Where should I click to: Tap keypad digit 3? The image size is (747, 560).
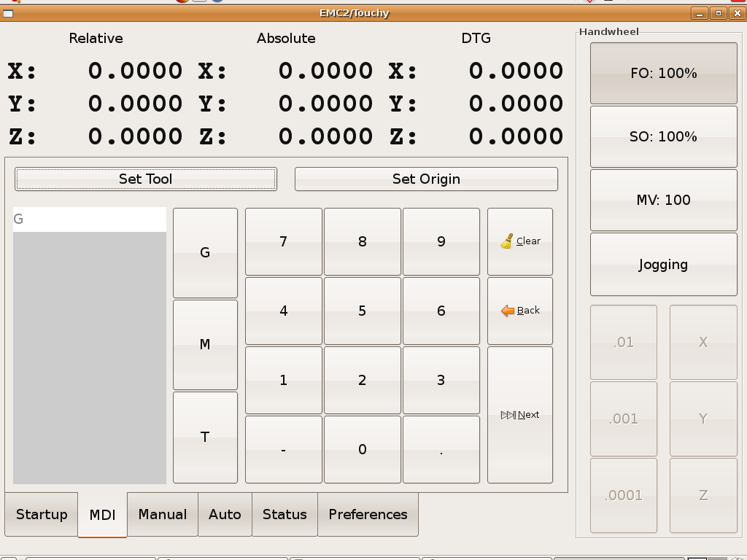tap(441, 380)
